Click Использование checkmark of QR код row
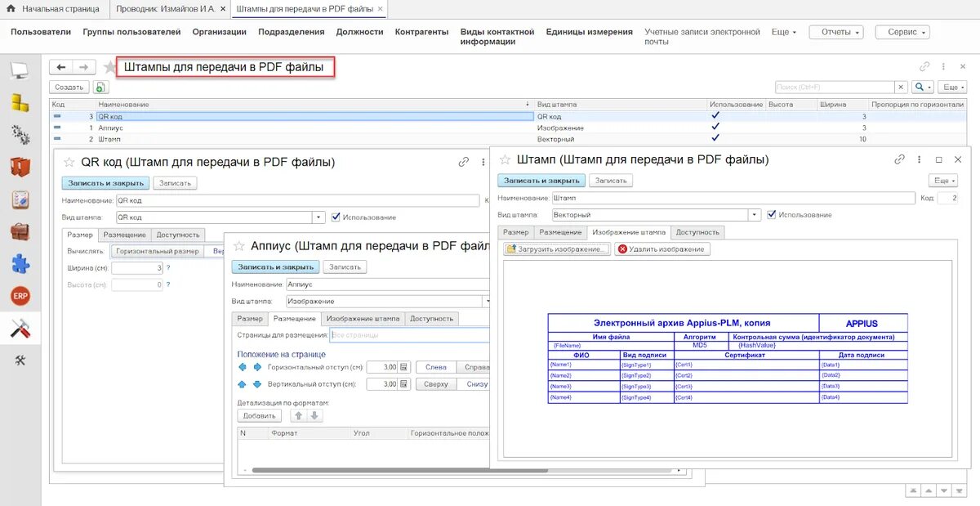This screenshot has width=980, height=506. pos(715,116)
